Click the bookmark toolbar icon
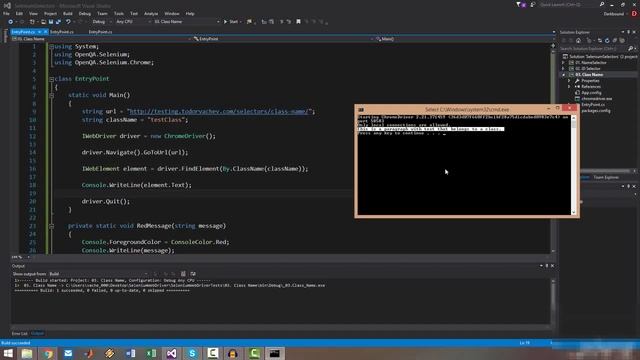 pyautogui.click(x=298, y=22)
